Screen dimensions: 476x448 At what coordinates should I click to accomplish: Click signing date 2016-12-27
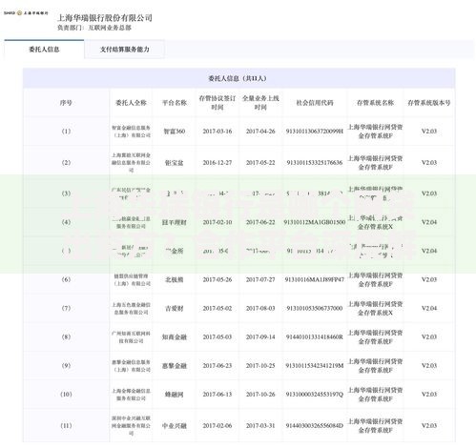217,163
